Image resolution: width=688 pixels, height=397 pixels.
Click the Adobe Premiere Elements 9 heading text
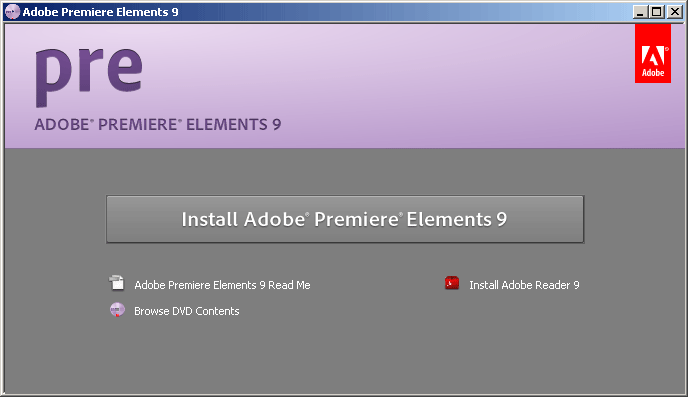[x=158, y=125]
